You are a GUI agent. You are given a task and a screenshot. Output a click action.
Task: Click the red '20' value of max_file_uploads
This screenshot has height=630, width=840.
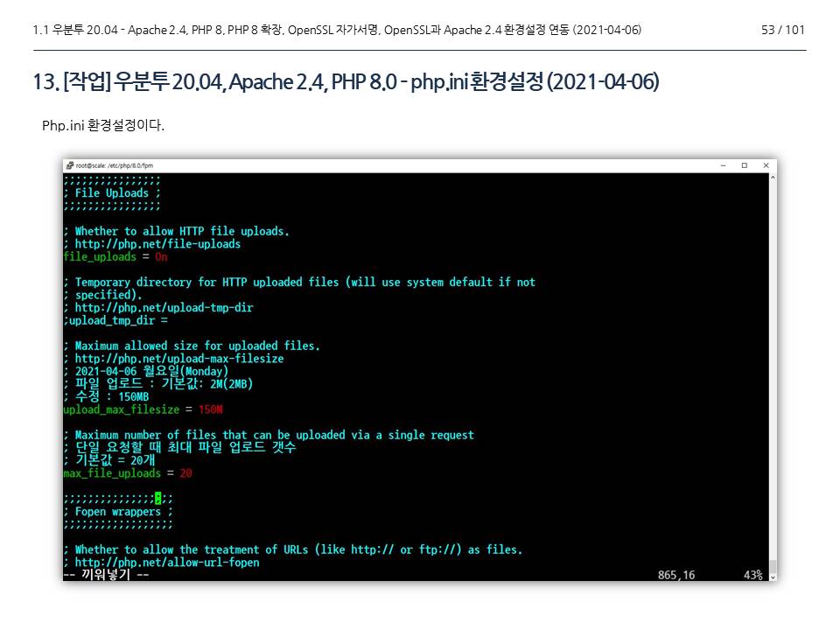pyautogui.click(x=185, y=473)
